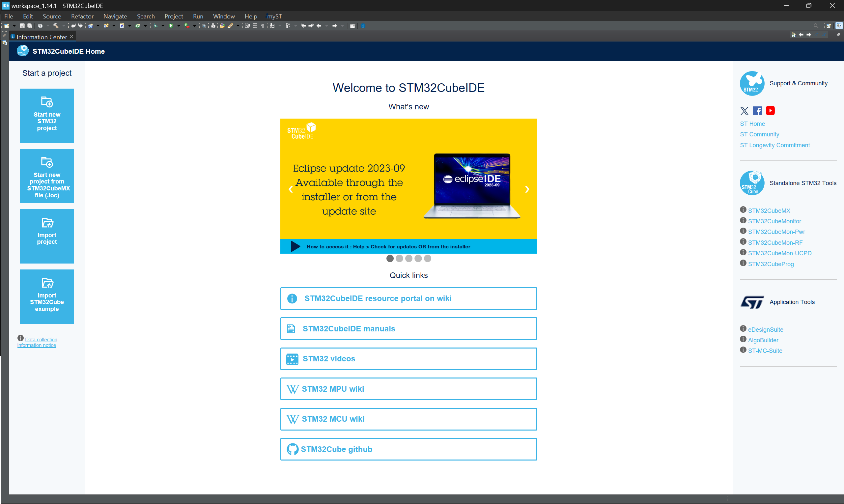844x504 pixels.
Task: Open Data collection information notice link
Action: click(x=37, y=342)
